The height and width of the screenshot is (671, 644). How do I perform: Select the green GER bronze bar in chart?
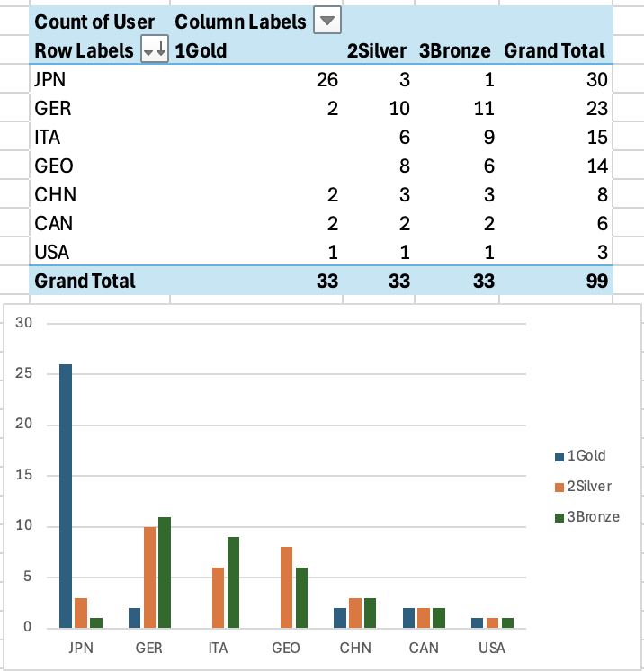(164, 572)
